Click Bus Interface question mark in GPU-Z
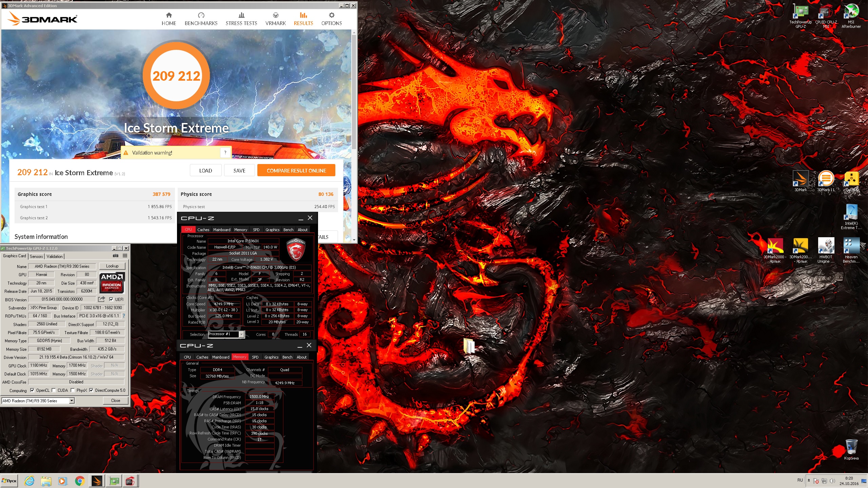868x488 pixels. [124, 316]
